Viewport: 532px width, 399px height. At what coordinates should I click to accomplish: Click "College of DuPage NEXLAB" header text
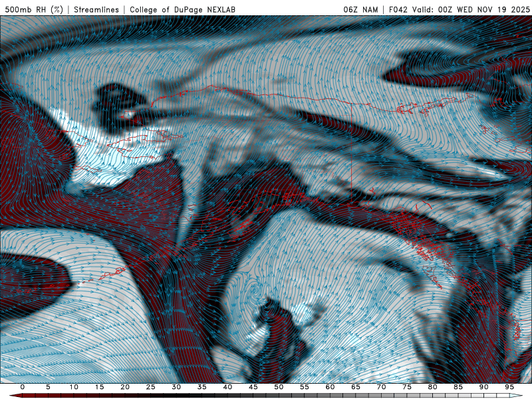click(x=182, y=9)
